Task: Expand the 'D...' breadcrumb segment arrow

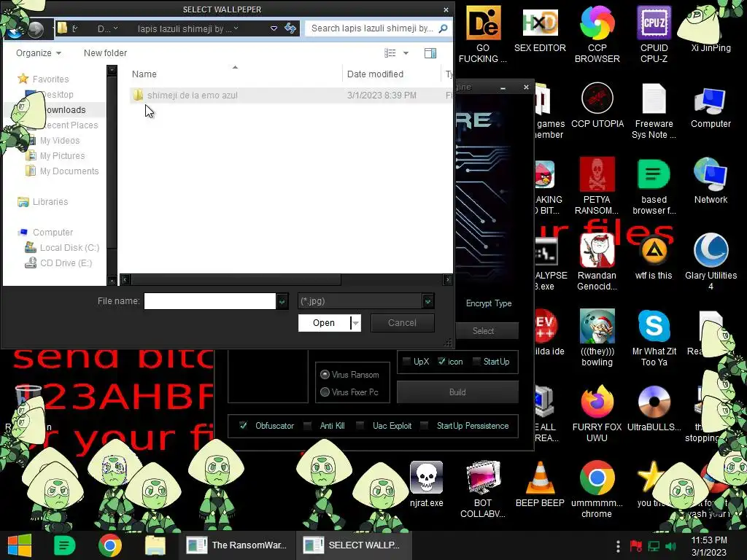Action: coord(116,28)
